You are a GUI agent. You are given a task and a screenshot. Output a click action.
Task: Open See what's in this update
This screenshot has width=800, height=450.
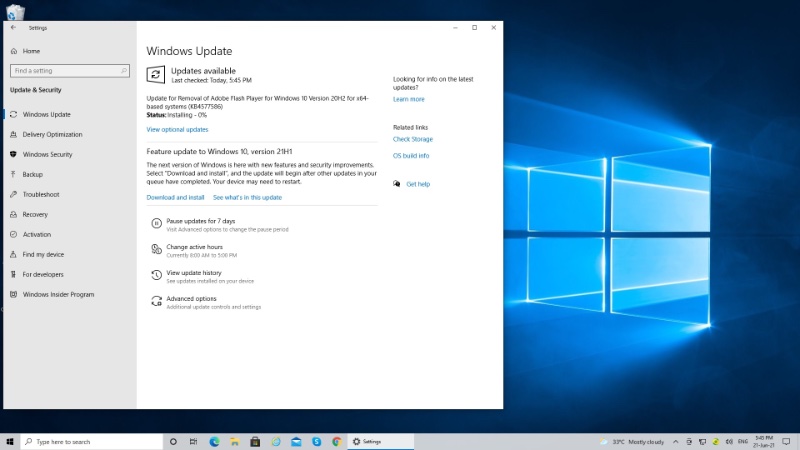tap(247, 197)
